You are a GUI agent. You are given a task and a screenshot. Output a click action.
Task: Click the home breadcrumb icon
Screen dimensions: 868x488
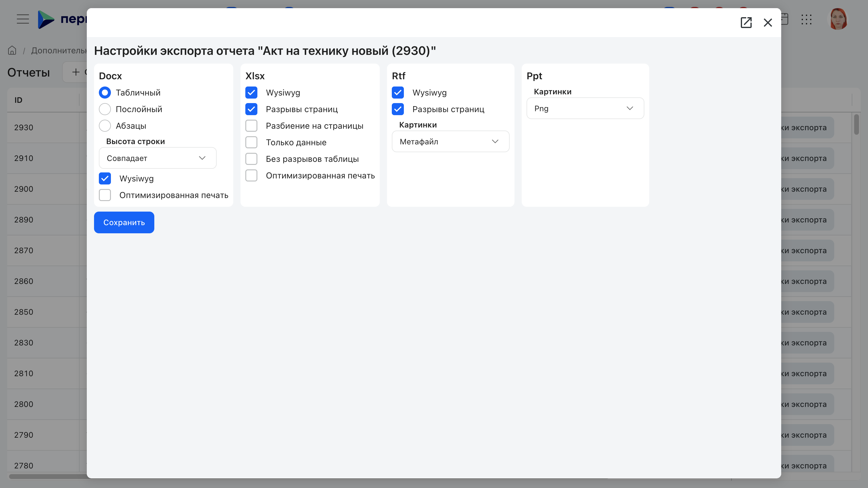12,50
